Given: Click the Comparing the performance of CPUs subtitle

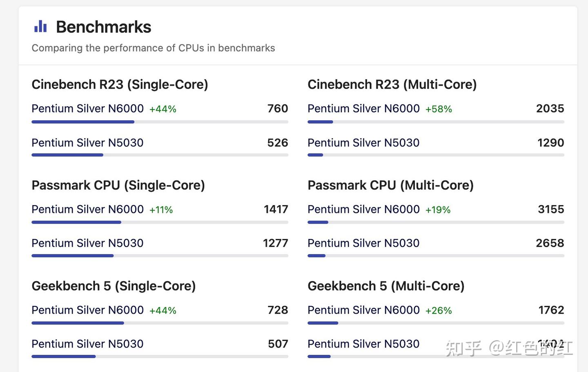Looking at the screenshot, I should coord(153,48).
